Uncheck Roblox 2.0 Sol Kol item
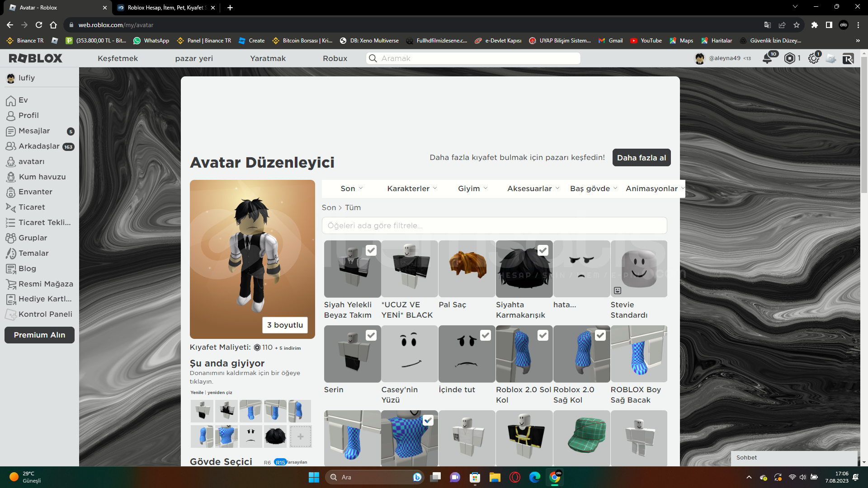Image resolution: width=868 pixels, height=488 pixels. point(543,335)
